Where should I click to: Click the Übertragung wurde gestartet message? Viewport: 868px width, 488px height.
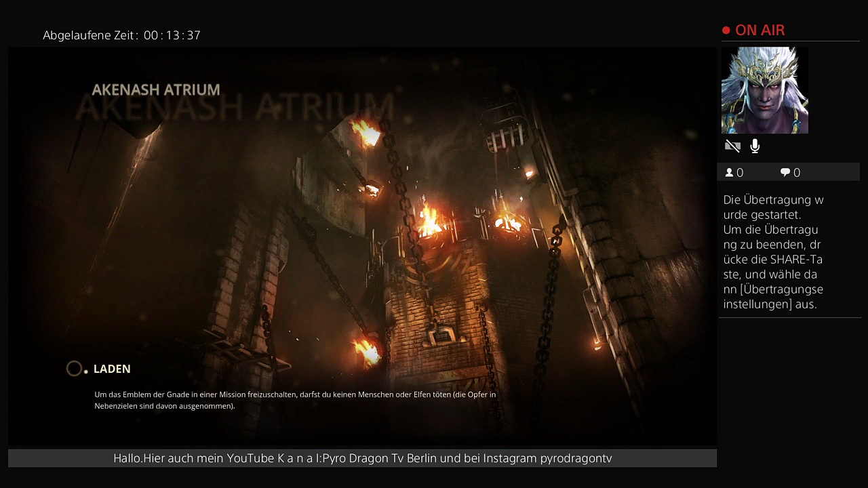773,251
